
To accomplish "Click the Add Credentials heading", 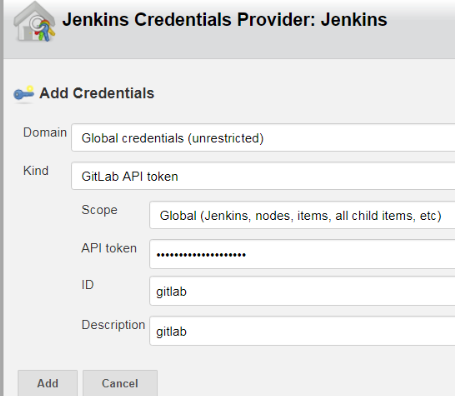I will pos(97,93).
